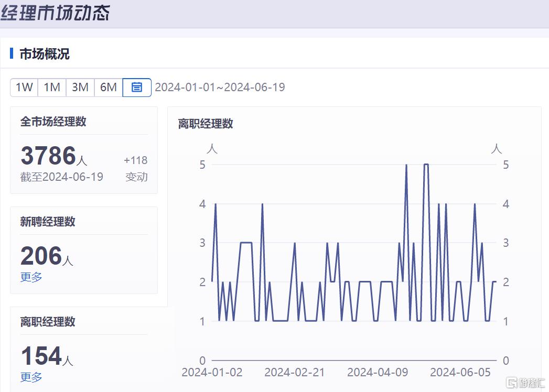
Task: Switch to the 3M time range
Action: tap(80, 87)
